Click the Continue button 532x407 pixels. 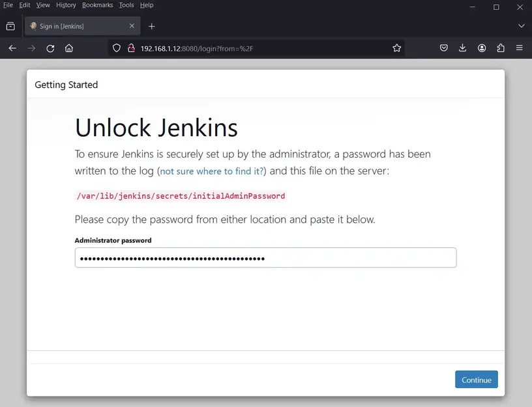[476, 380]
